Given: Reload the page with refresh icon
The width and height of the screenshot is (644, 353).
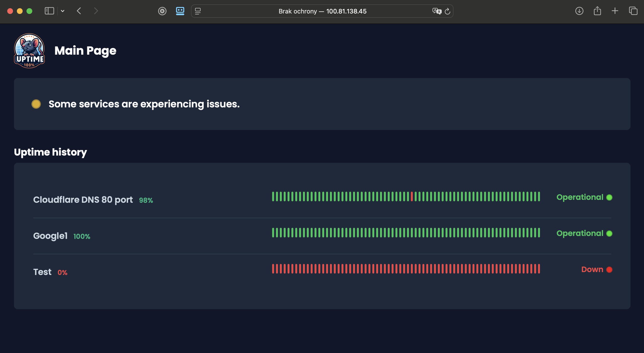Looking at the screenshot, I should tap(447, 11).
